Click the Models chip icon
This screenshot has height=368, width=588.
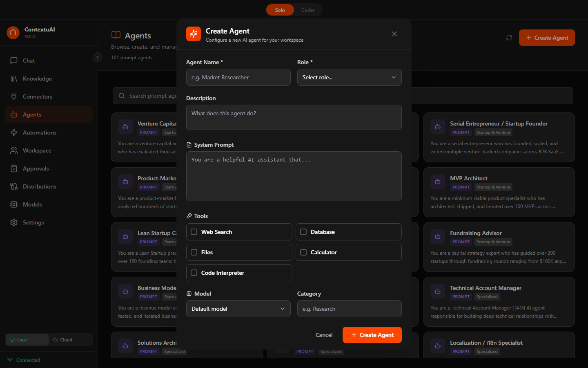click(x=14, y=204)
